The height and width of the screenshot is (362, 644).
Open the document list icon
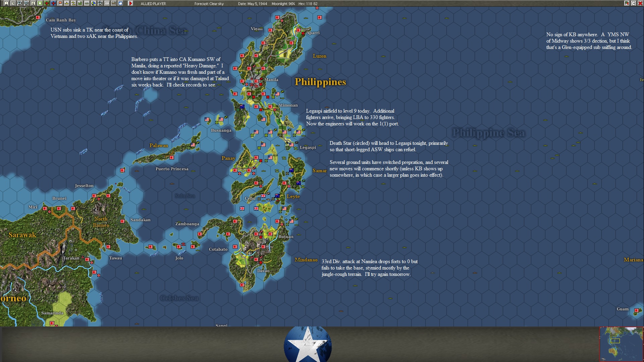click(x=13, y=3)
